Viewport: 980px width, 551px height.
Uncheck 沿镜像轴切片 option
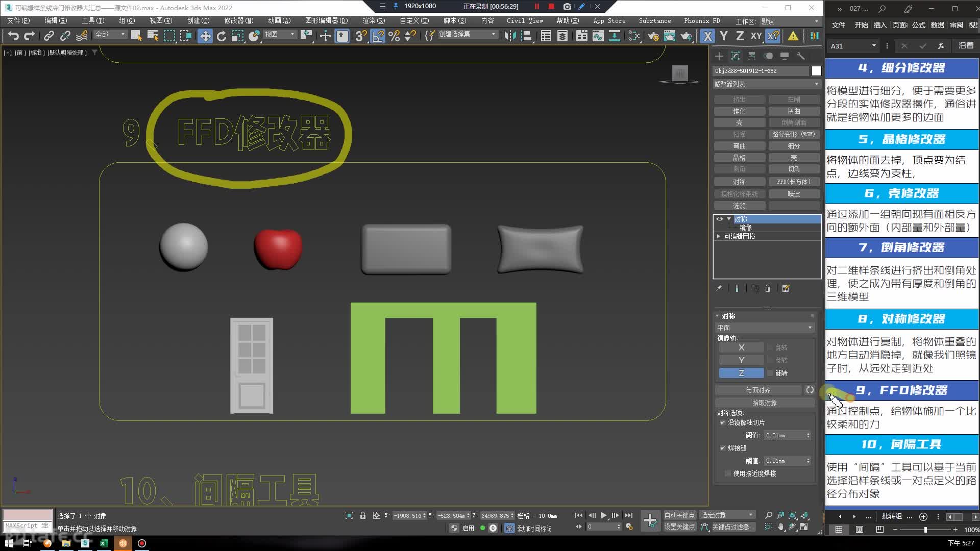pos(722,422)
